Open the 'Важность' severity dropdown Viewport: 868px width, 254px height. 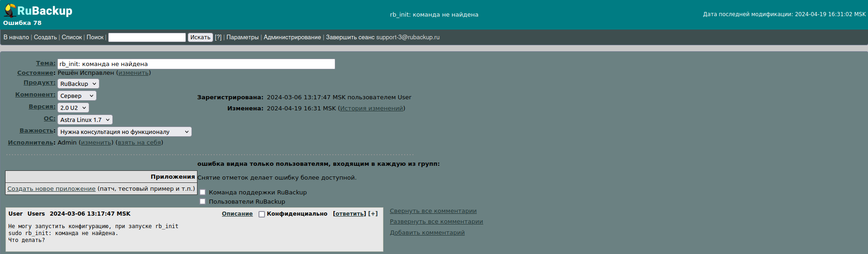click(124, 132)
